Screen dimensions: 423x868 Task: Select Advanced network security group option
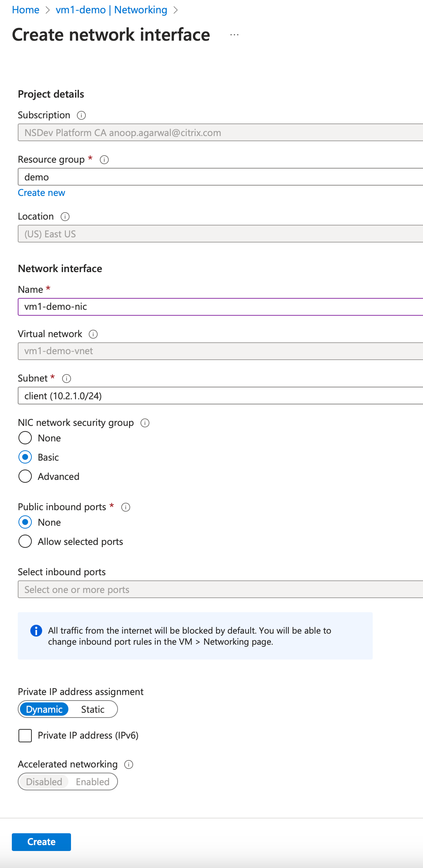click(25, 476)
